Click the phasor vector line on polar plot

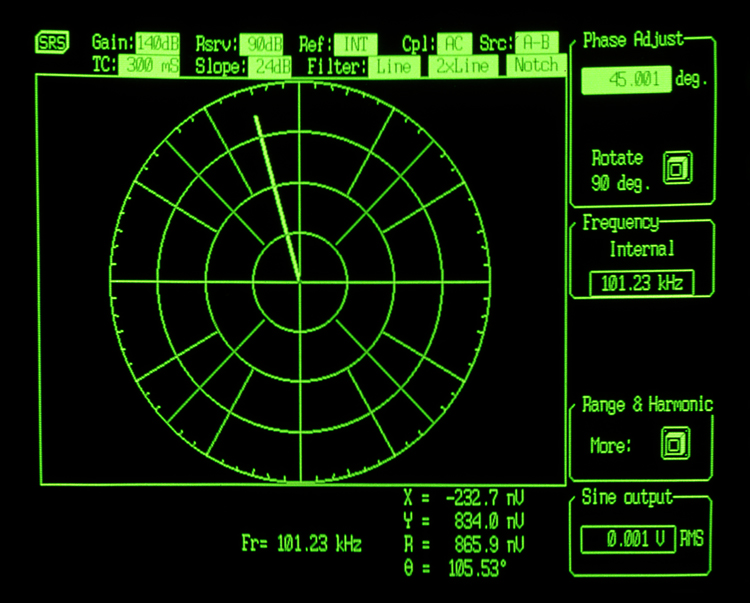tap(277, 197)
